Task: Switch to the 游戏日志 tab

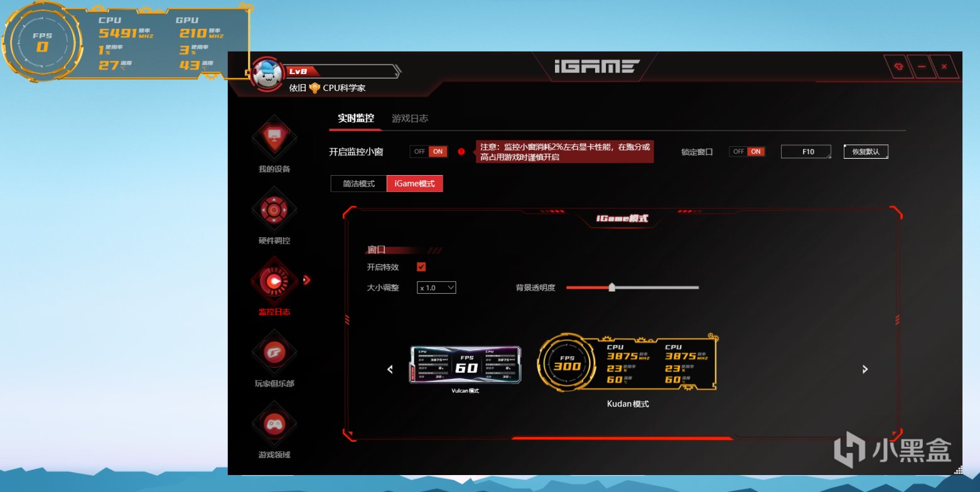Action: 410,118
